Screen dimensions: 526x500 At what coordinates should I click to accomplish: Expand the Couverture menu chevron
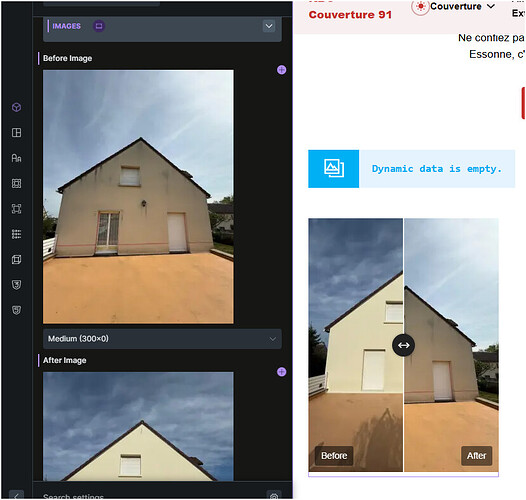[x=491, y=6]
